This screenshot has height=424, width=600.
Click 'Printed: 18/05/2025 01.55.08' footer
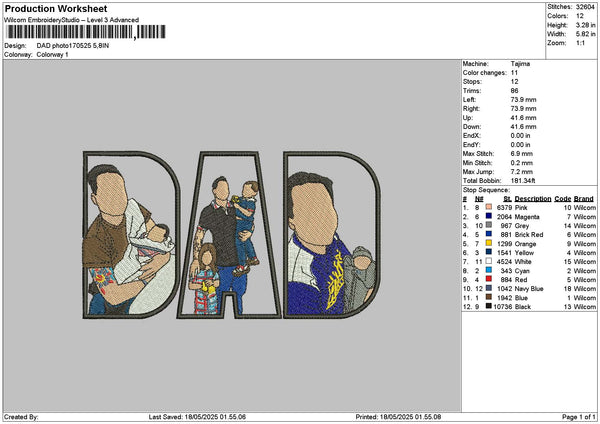(x=398, y=417)
